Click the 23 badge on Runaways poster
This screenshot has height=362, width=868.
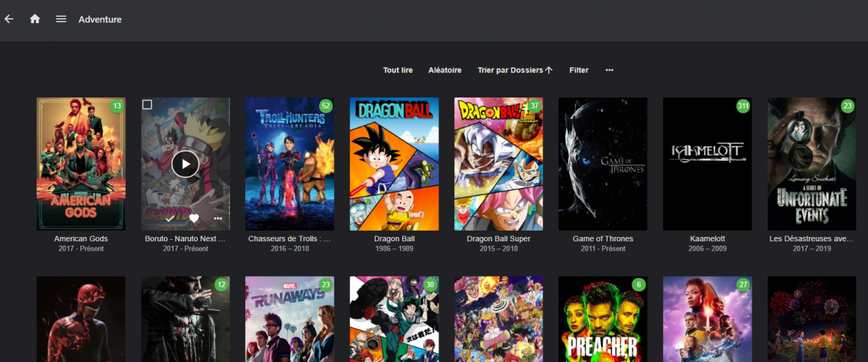coord(325,285)
